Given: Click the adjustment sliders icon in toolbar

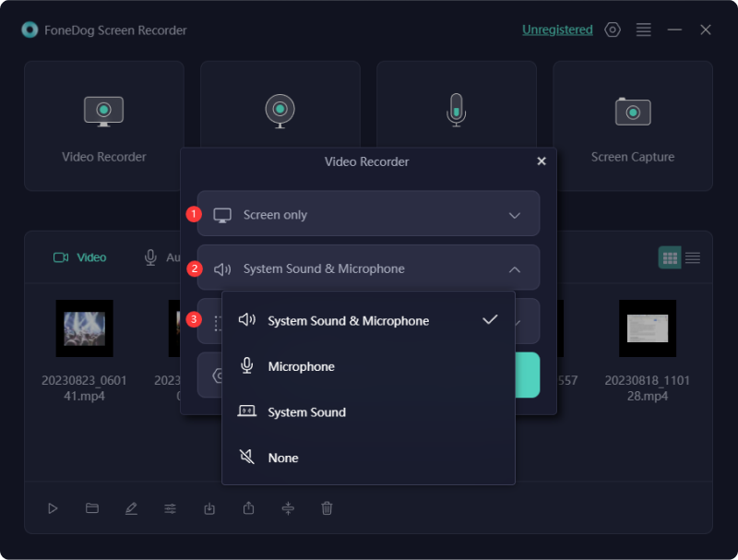Looking at the screenshot, I should point(171,508).
